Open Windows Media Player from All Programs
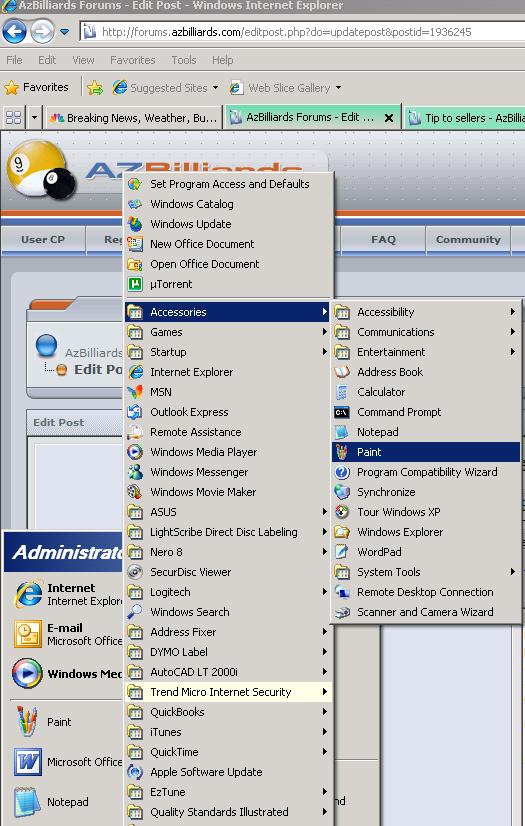525x826 pixels. 203,452
